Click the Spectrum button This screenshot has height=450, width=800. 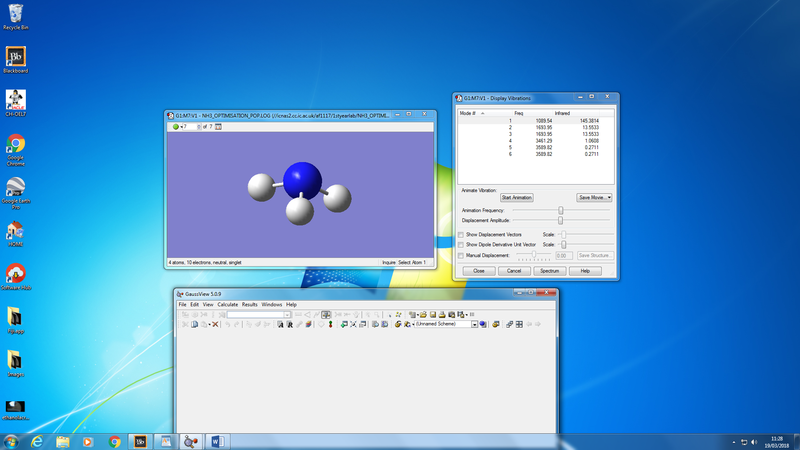(550, 271)
